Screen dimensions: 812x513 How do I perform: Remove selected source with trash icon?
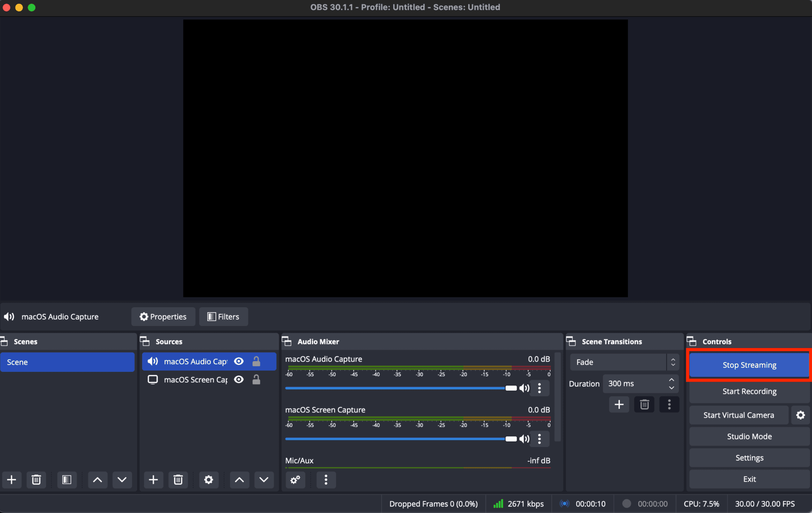click(178, 480)
